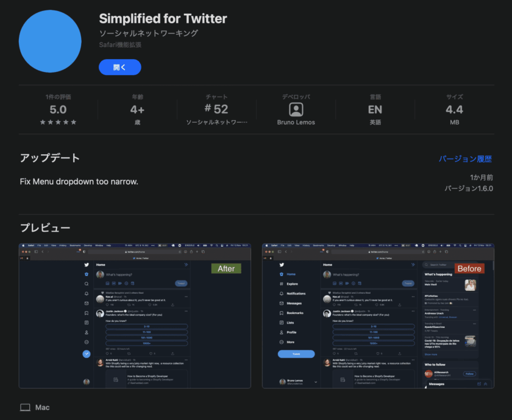Click the プレビュー section heading
The image size is (512, 420).
click(45, 227)
